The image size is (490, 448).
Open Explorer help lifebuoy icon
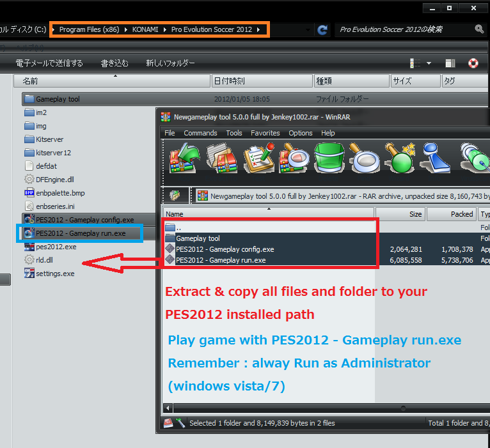pos(473,63)
